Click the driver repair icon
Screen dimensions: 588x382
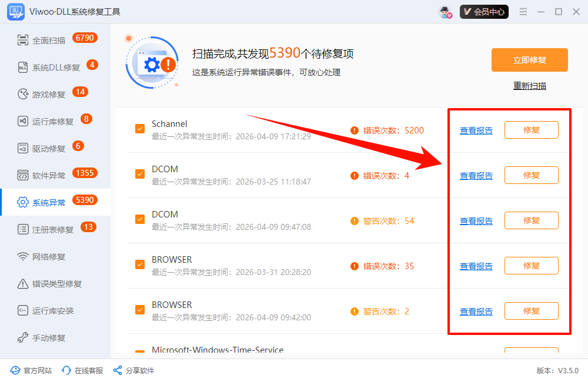(23, 148)
